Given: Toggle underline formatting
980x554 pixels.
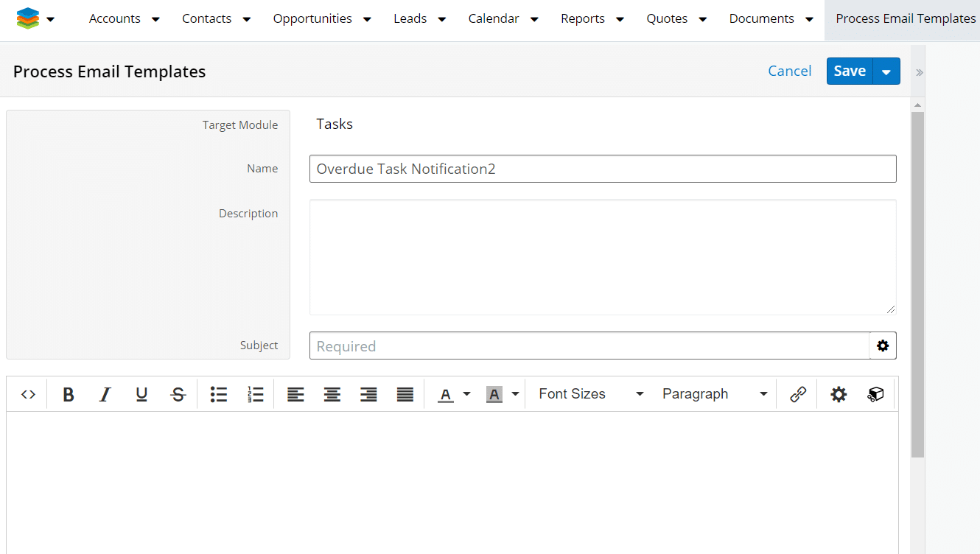Looking at the screenshot, I should coord(141,394).
